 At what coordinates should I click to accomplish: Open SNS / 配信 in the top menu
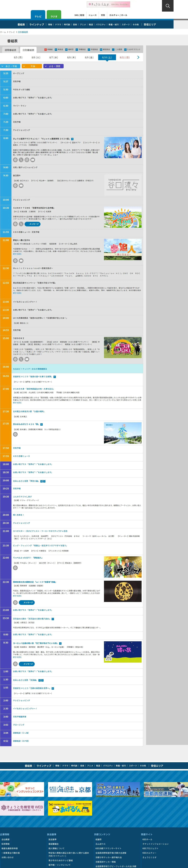80,15
